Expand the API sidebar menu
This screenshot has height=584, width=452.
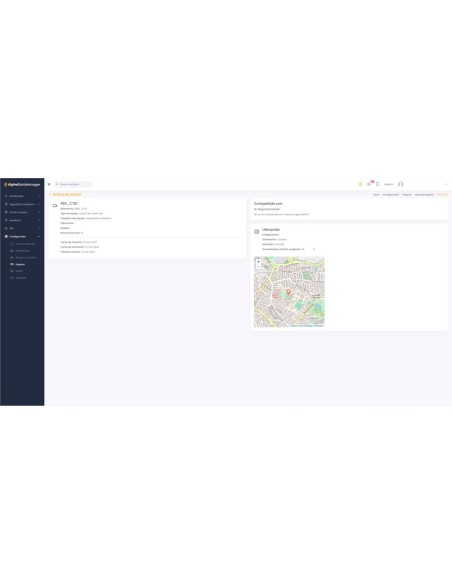[x=22, y=228]
